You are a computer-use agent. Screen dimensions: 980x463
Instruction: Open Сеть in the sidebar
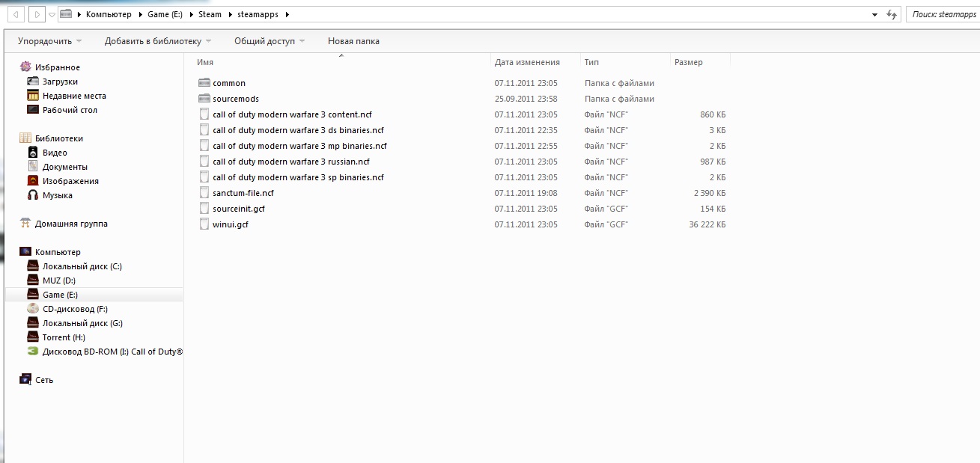tap(44, 380)
